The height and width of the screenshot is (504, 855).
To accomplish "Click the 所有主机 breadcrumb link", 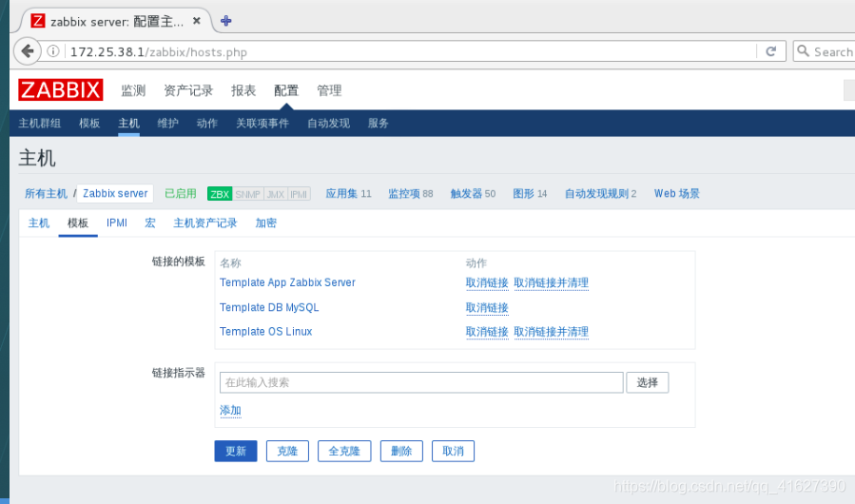I will click(46, 194).
